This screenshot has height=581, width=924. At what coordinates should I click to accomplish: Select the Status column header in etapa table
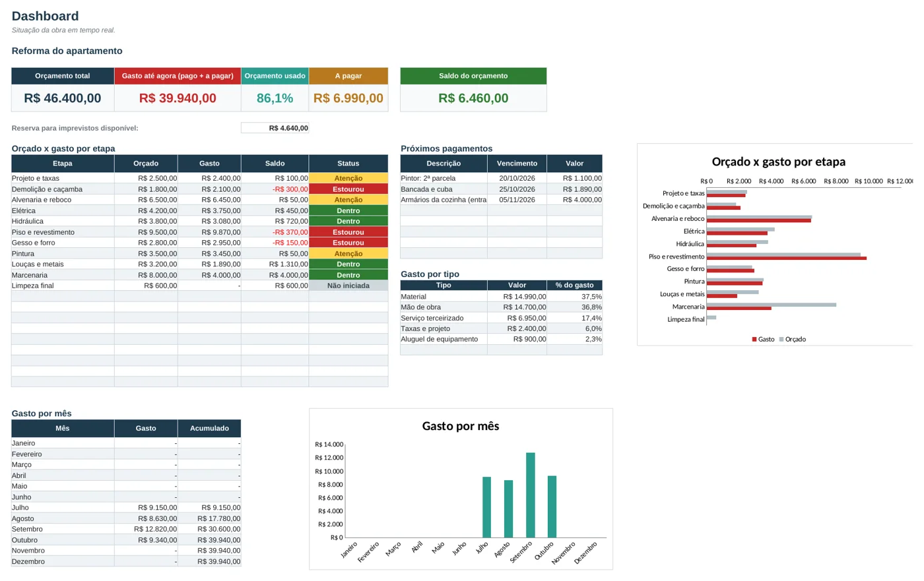(x=348, y=164)
